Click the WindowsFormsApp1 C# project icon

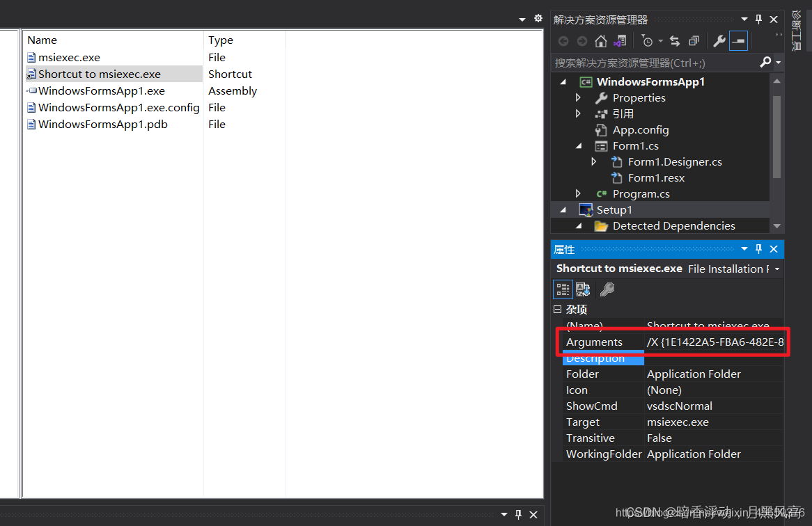pos(586,81)
